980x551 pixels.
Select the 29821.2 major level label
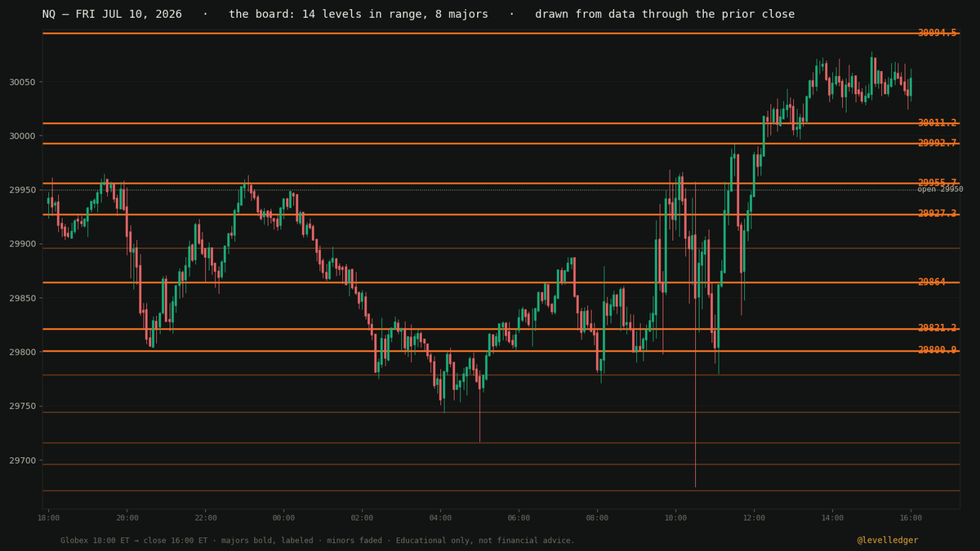[x=937, y=329]
